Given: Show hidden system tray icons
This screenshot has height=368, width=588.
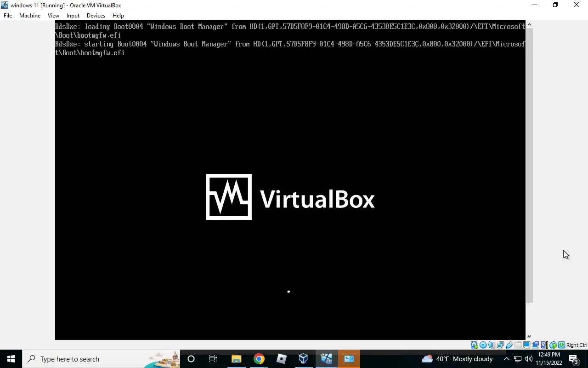Looking at the screenshot, I should [x=507, y=359].
